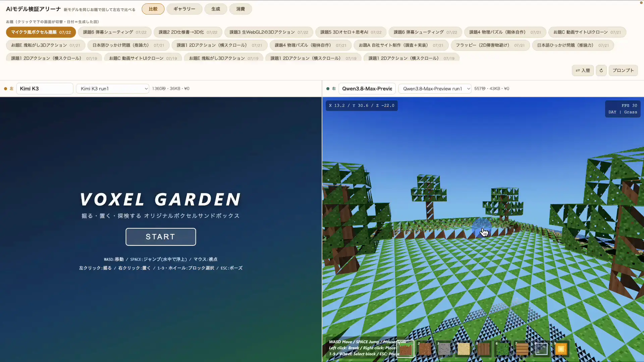Open the 消費 tab
The height and width of the screenshot is (362, 644).
pos(240,9)
